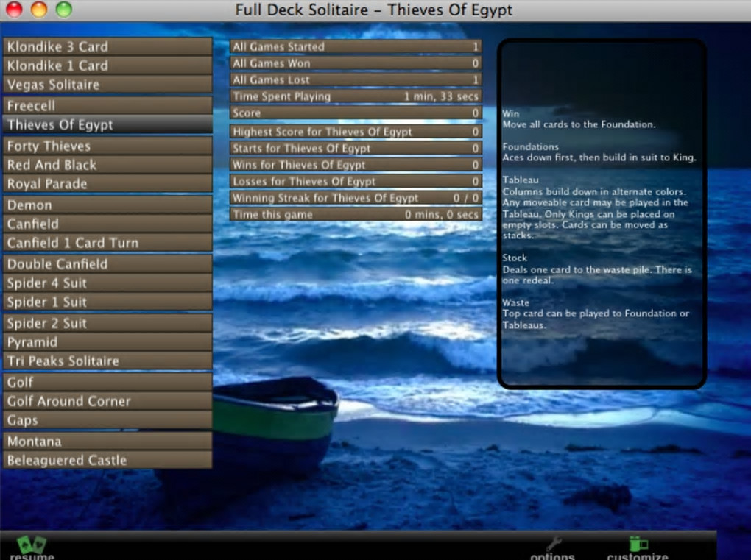Select Double Canfield game
Screen dimensions: 751x560
pos(107,263)
